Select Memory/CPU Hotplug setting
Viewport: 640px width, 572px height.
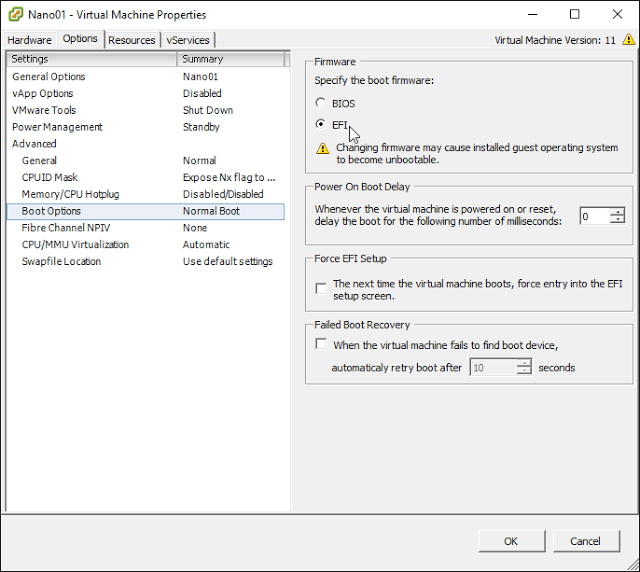point(74,195)
